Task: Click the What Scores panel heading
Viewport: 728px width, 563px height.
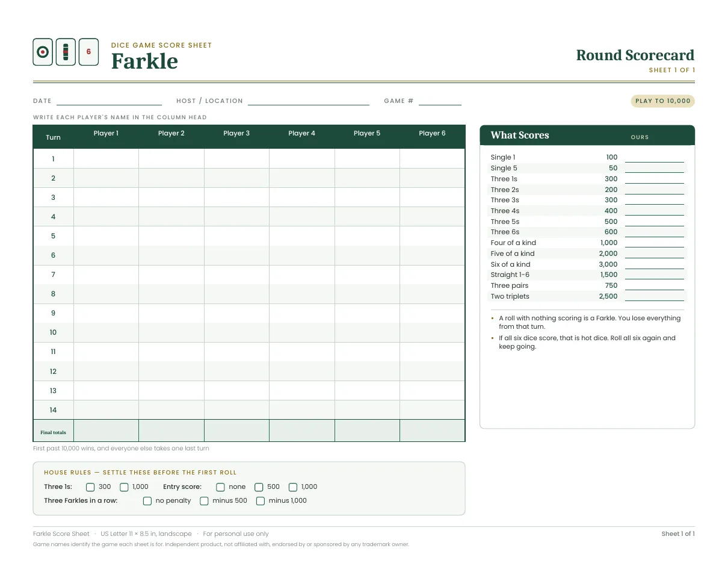Action: click(x=520, y=135)
